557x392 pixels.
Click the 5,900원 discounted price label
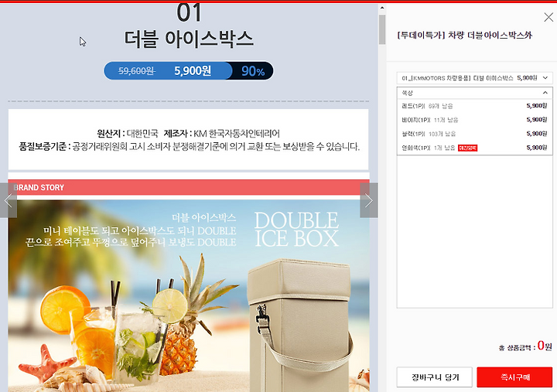[x=193, y=70]
